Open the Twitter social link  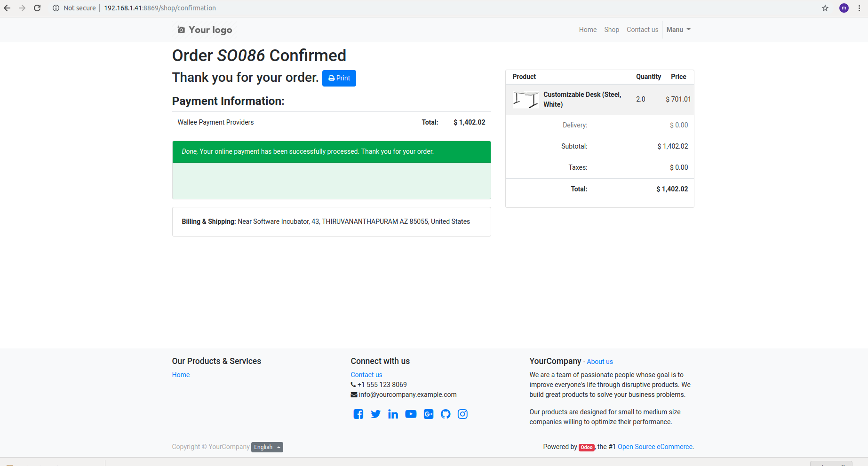375,414
